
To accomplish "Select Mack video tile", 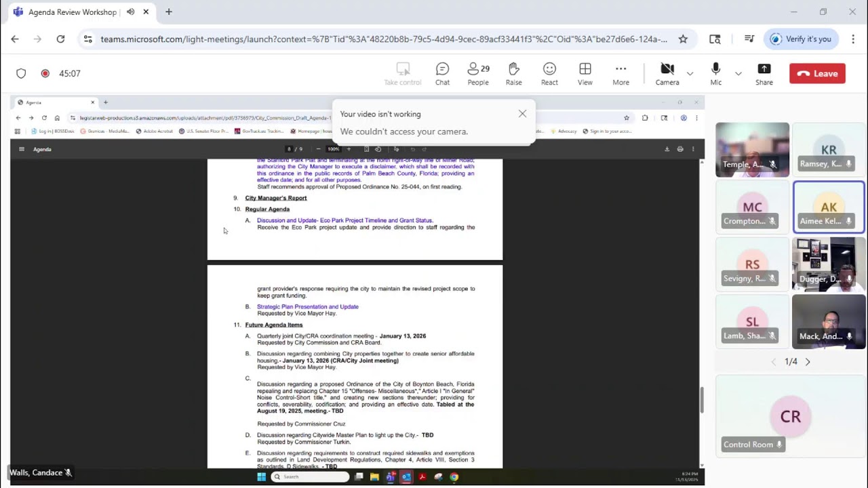I will pos(829,322).
